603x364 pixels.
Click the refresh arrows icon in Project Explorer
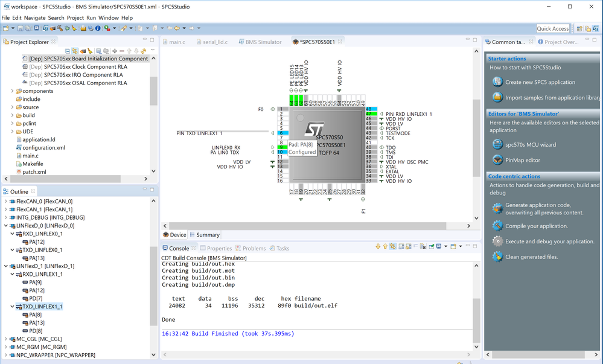pyautogui.click(x=144, y=51)
